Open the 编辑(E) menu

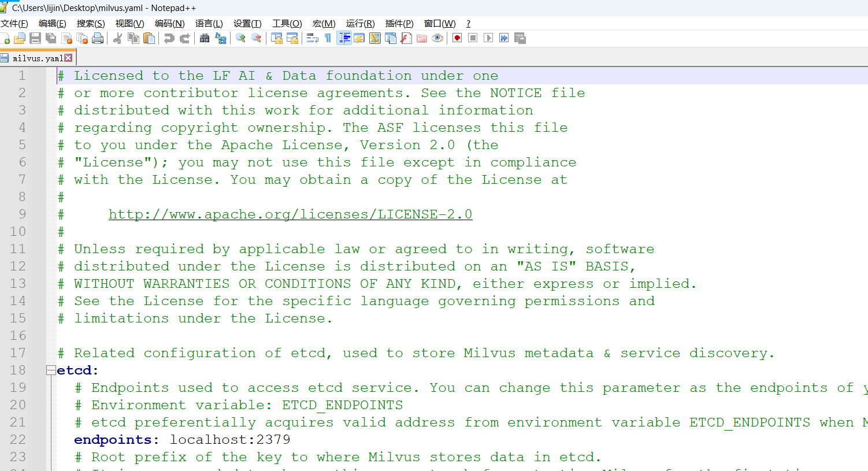[53, 24]
